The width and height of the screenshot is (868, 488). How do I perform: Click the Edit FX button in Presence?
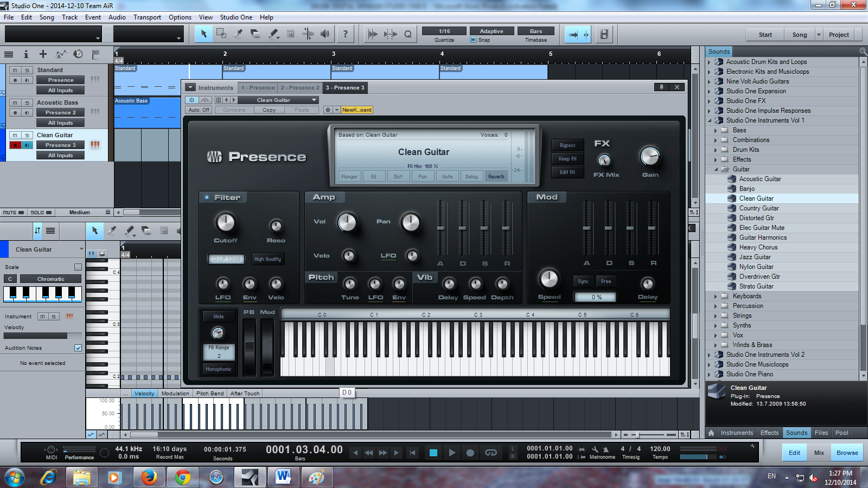(567, 172)
